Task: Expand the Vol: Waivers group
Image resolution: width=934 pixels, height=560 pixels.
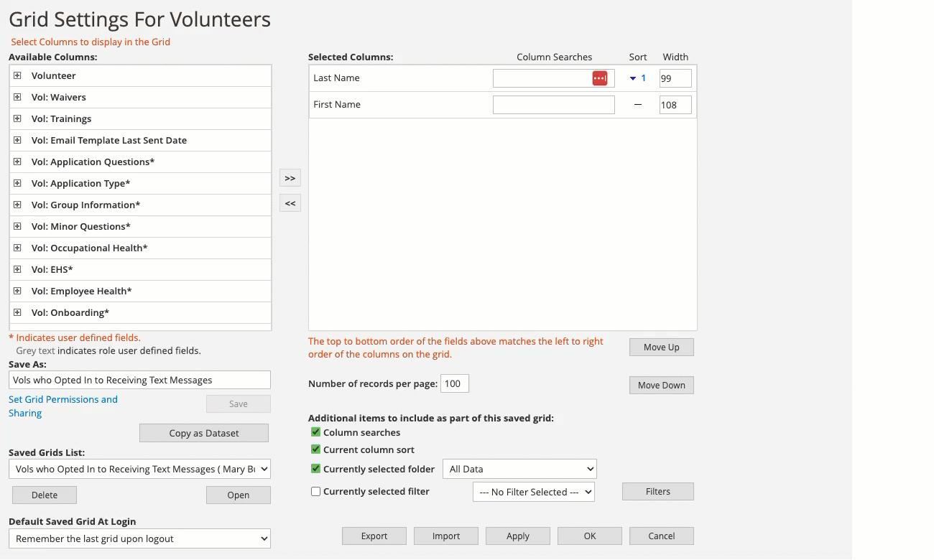Action: (x=17, y=97)
